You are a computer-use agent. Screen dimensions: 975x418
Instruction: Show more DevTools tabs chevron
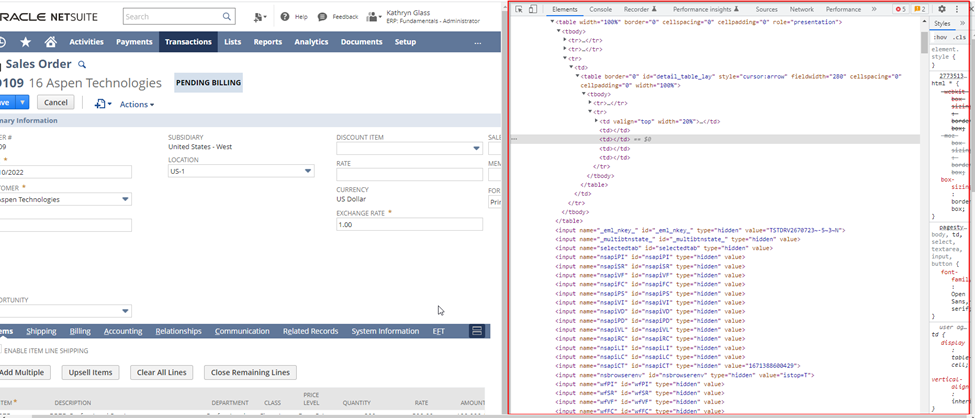pyautogui.click(x=874, y=9)
